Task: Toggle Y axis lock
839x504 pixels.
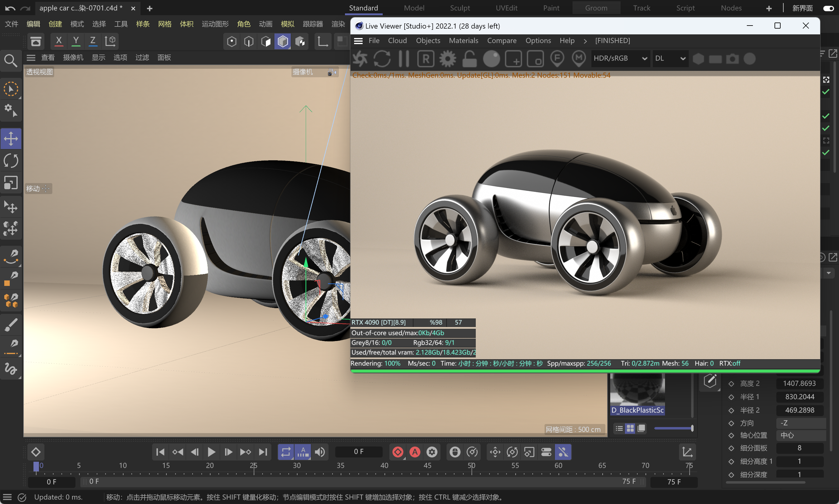Action: [x=76, y=41]
